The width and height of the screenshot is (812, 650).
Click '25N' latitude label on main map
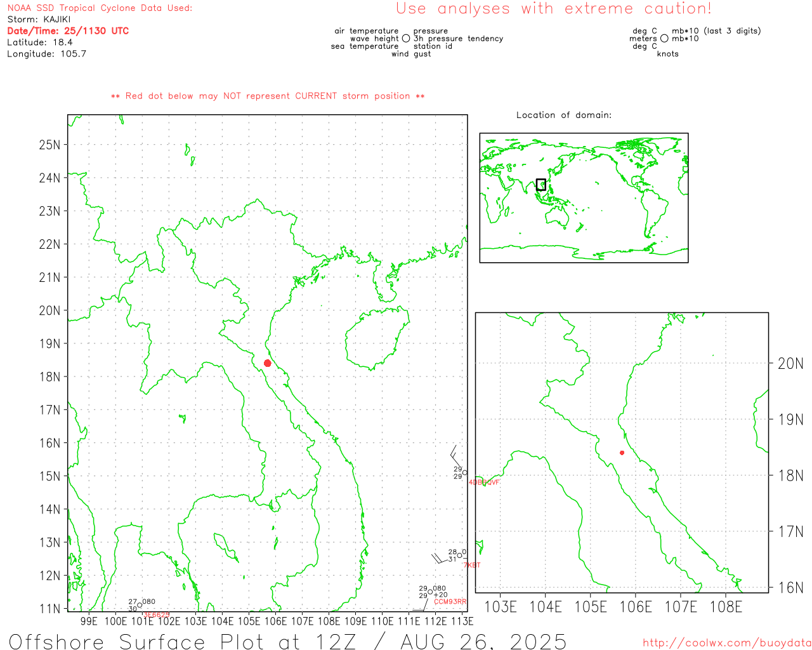(49, 145)
